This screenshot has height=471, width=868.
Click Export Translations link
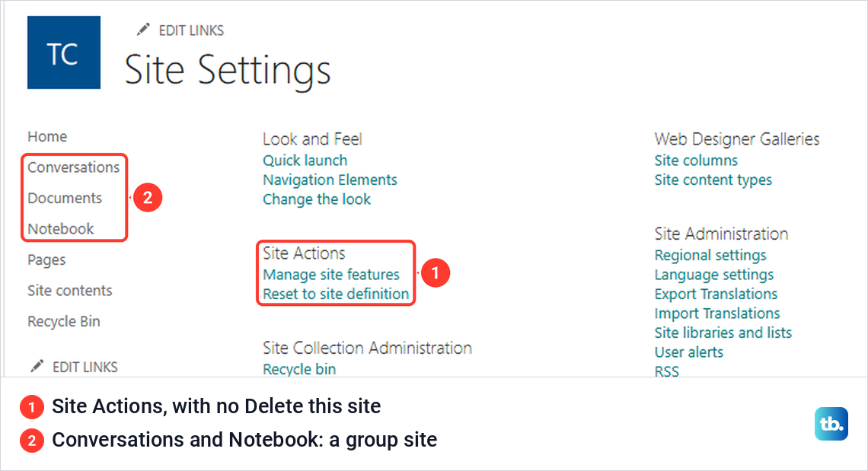[x=716, y=294]
